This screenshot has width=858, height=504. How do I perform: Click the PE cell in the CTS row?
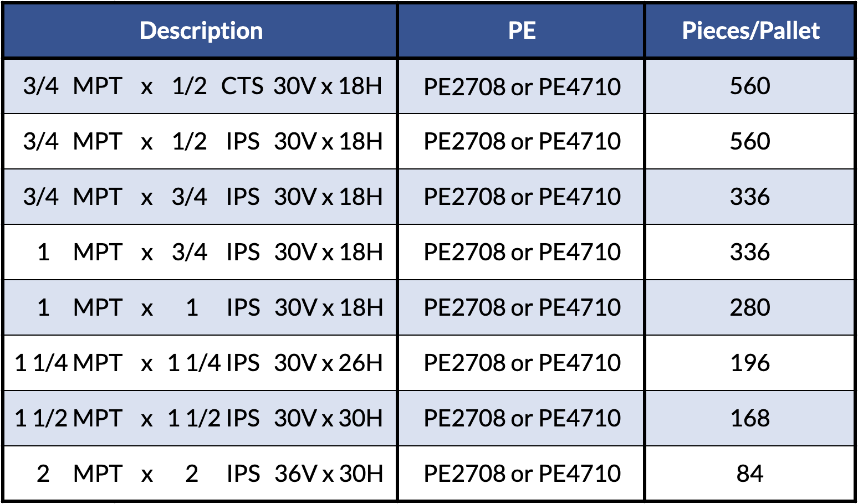[522, 86]
